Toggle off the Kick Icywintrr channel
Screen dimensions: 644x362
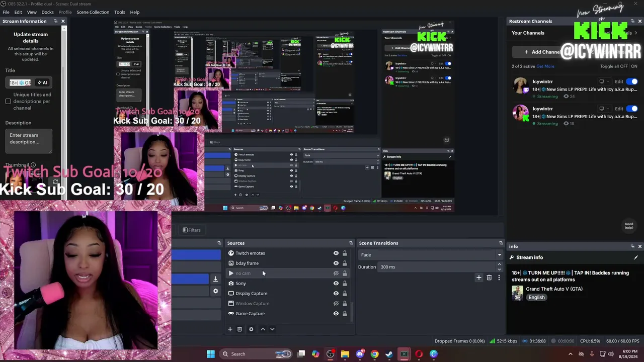[x=632, y=109]
